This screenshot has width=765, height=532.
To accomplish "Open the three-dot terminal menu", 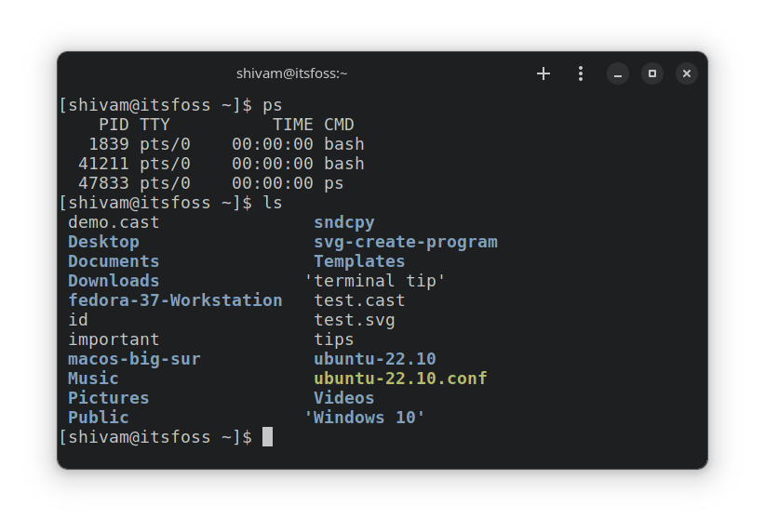I will (581, 73).
